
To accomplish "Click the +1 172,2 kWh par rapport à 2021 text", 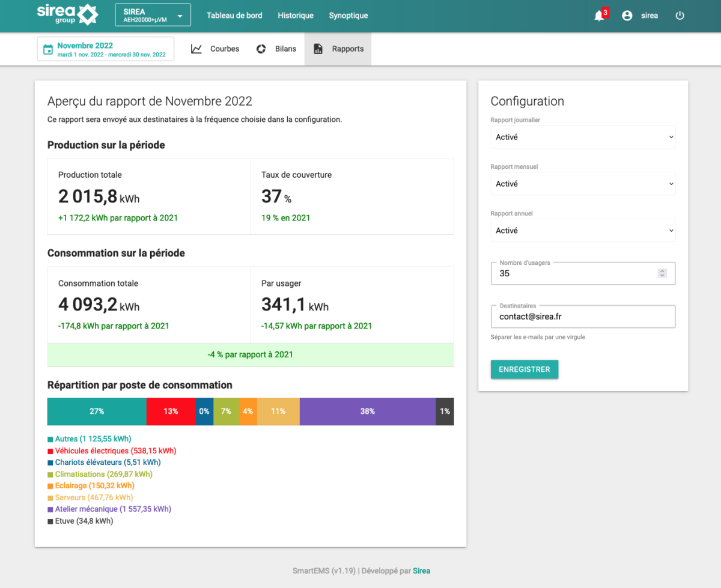I will [118, 218].
